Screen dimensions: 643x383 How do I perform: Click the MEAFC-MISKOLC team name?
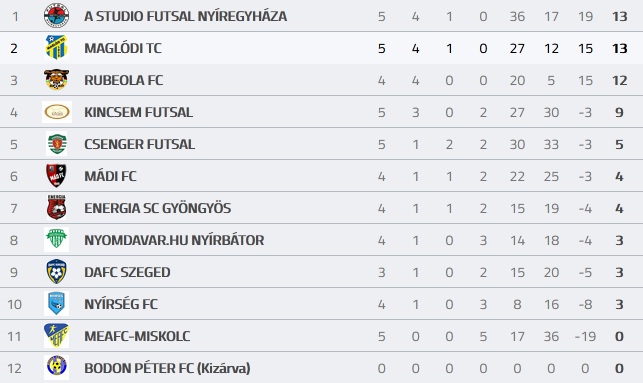click(137, 336)
